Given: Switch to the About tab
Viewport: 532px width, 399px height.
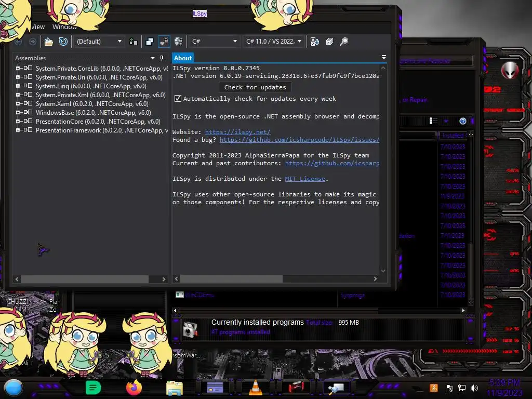Looking at the screenshot, I should tap(183, 58).
